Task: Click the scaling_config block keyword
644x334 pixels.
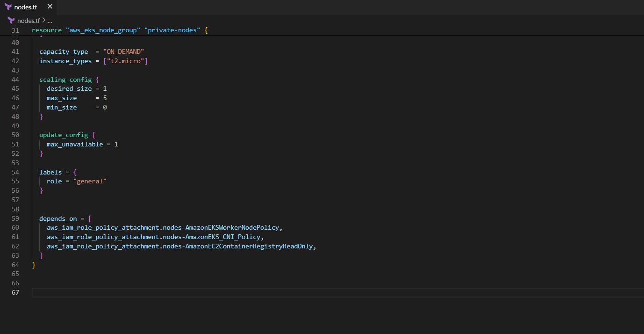Action: coord(65,80)
